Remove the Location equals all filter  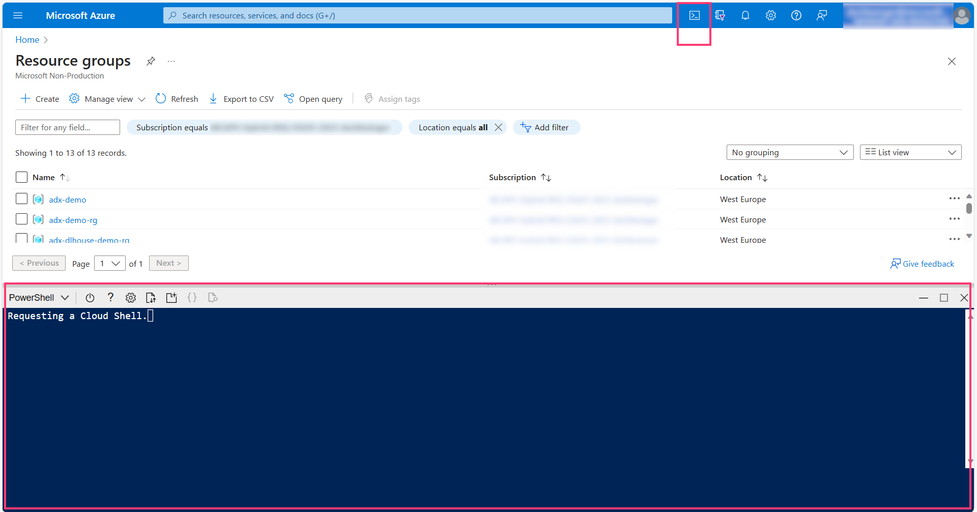point(498,127)
